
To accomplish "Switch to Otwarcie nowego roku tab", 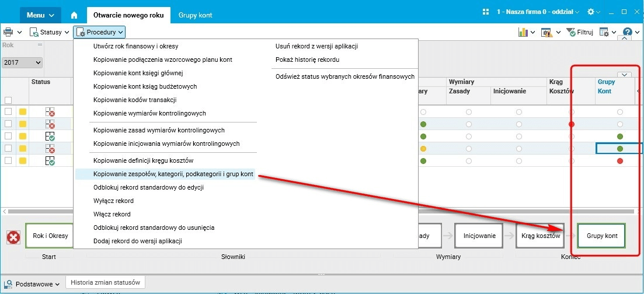I will click(128, 15).
